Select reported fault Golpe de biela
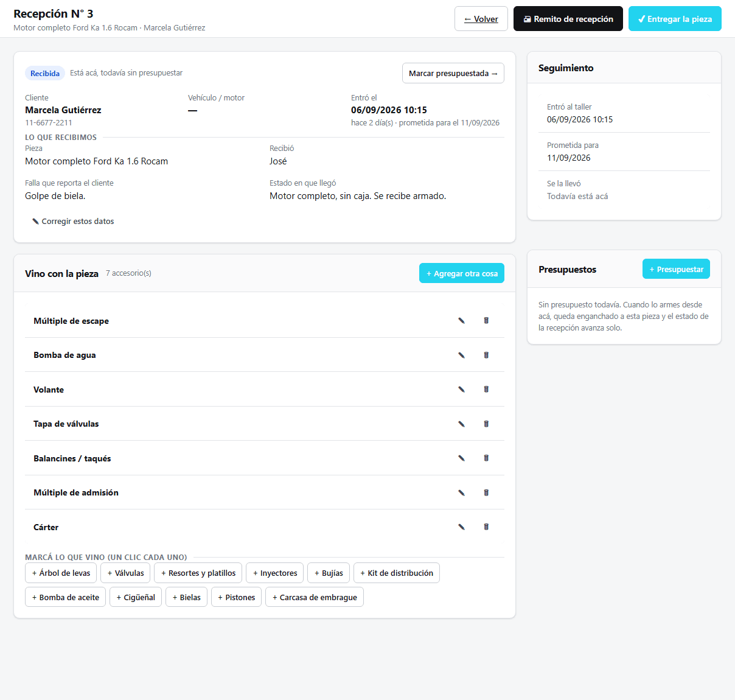This screenshot has width=735, height=700. 55,196
